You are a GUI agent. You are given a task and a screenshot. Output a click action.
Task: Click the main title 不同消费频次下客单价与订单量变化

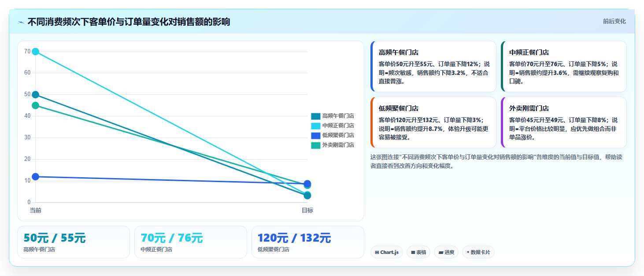coord(129,22)
